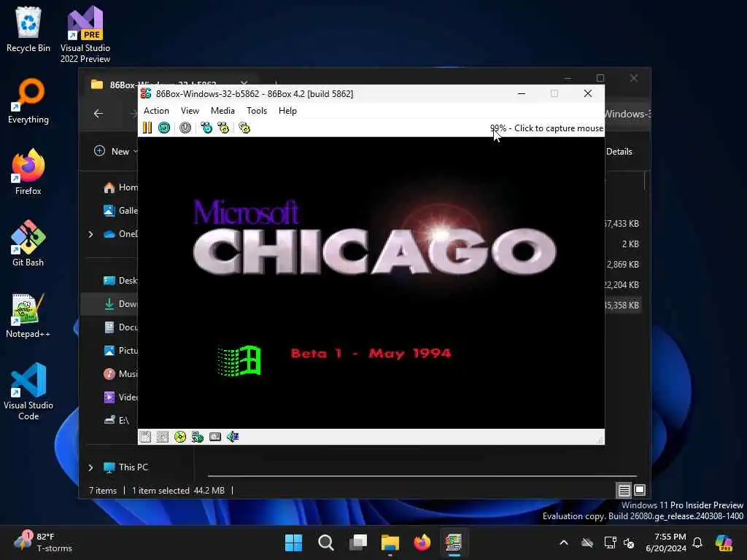The height and width of the screenshot is (560, 747).
Task: Send Ctrl+Alt+Del via toolbar icon
Action: (206, 128)
